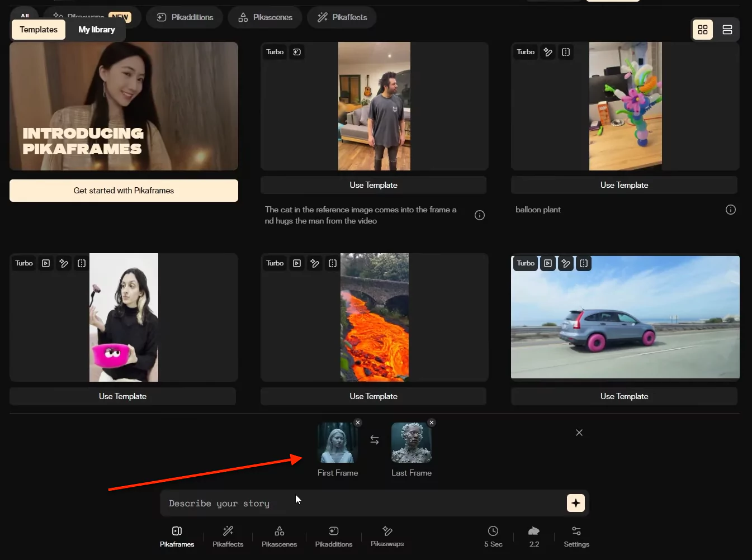Click Pikaswaps icon on lava river template
The height and width of the screenshot is (560, 752).
[x=315, y=263]
